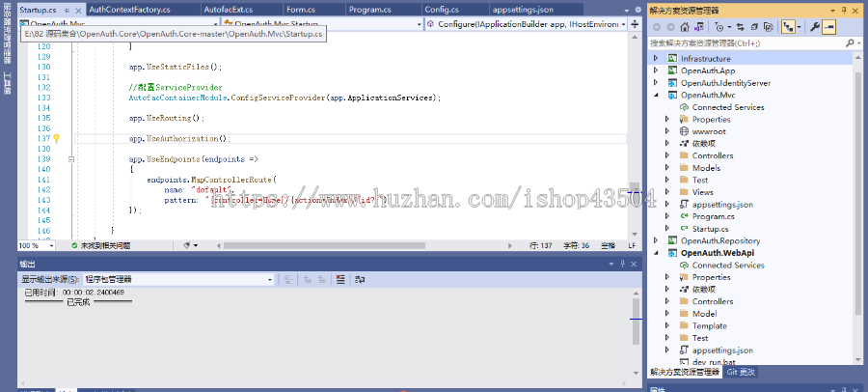Pin the Startup.cs tab

[x=67, y=11]
